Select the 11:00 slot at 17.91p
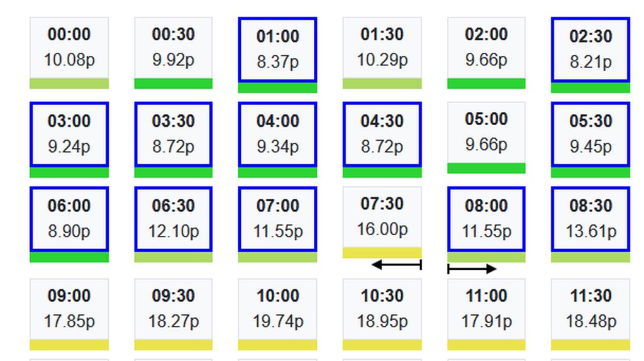 tap(486, 309)
